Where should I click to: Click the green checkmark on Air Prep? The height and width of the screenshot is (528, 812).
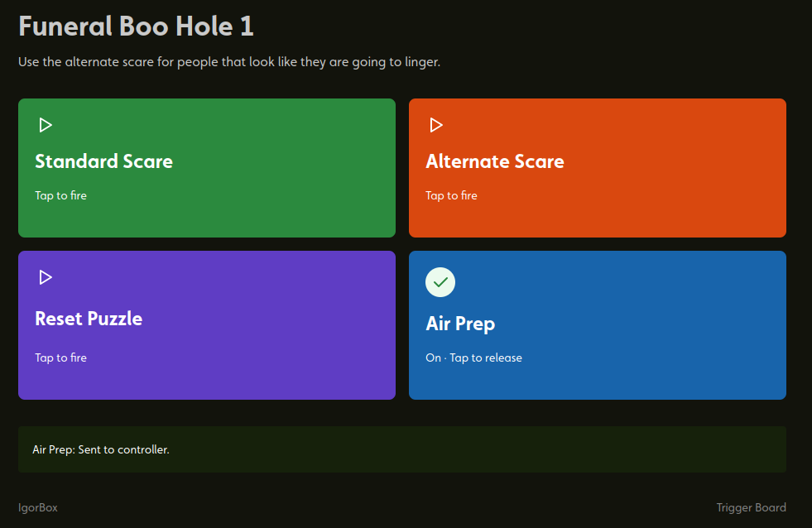[440, 282]
